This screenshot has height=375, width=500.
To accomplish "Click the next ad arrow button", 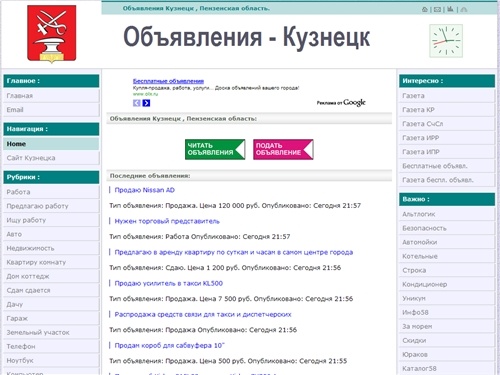I will [146, 103].
